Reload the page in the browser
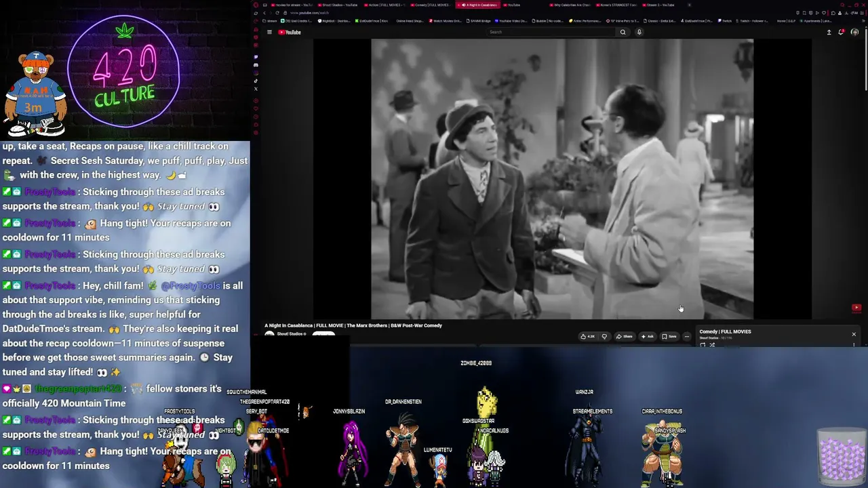The height and width of the screenshot is (488, 868). click(x=277, y=13)
